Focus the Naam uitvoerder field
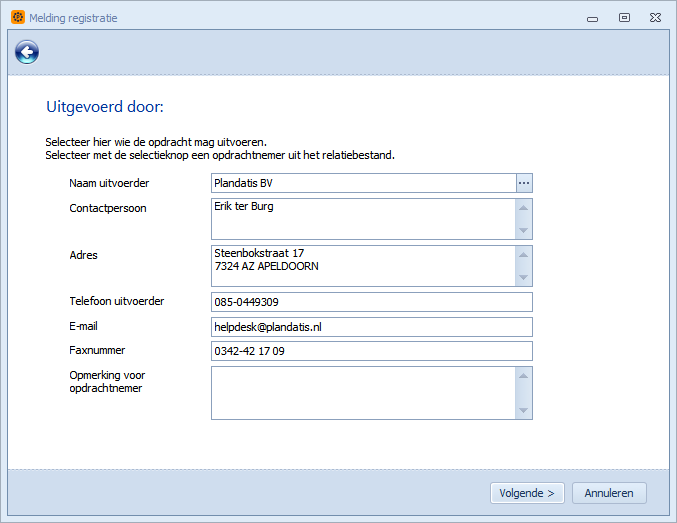Image resolution: width=677 pixels, height=523 pixels. 364,183
